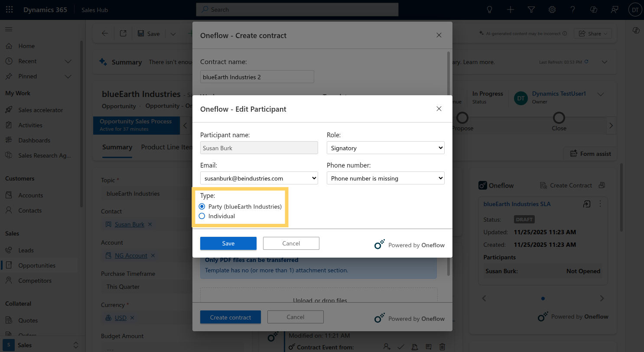Click the Save command in the toolbar
The height and width of the screenshot is (352, 644).
[x=149, y=33]
